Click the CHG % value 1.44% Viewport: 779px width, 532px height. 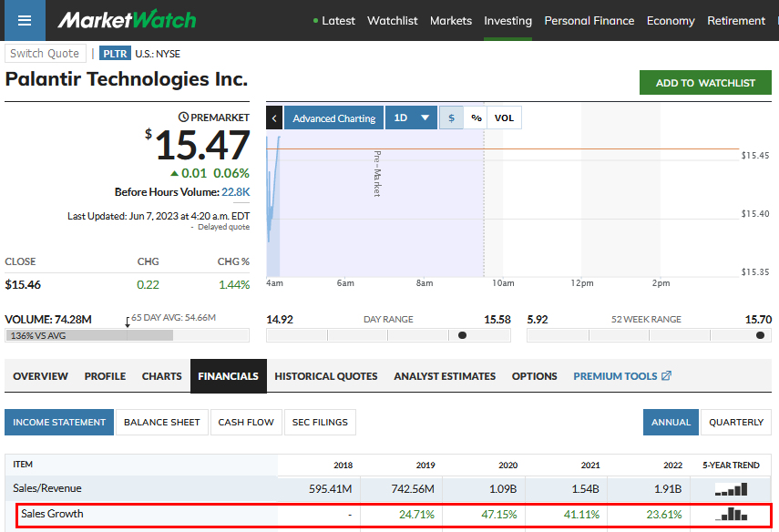234,284
